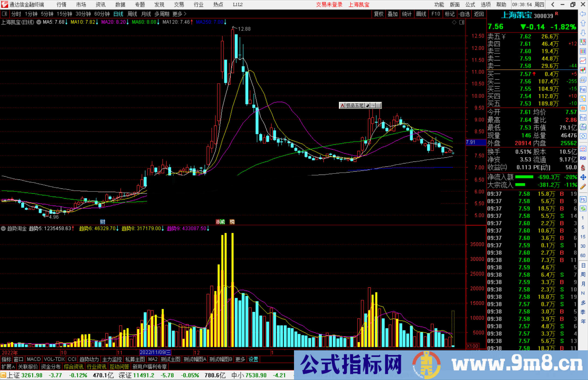The image size is (588, 380).
Task: Open the 行情 menu
Action: [x=62, y=5]
